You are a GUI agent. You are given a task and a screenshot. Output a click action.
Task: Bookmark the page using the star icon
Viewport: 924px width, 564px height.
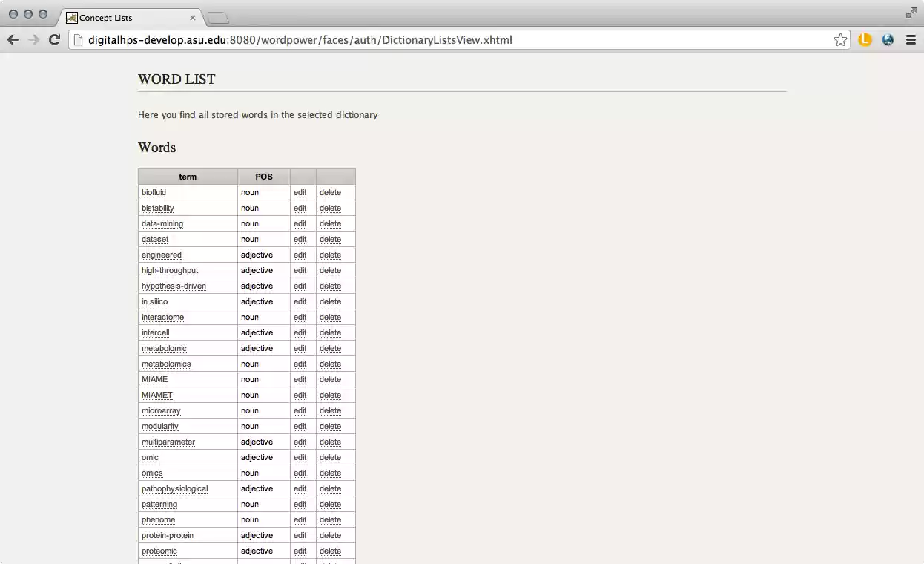tap(841, 39)
